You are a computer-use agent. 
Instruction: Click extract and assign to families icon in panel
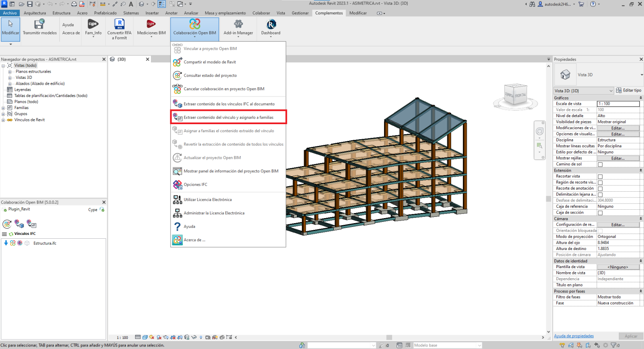pos(31,224)
